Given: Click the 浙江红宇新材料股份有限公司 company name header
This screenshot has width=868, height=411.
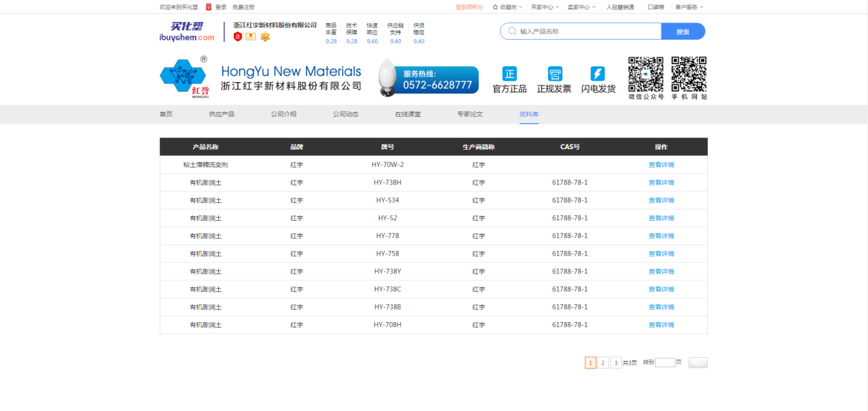Looking at the screenshot, I should [x=275, y=25].
